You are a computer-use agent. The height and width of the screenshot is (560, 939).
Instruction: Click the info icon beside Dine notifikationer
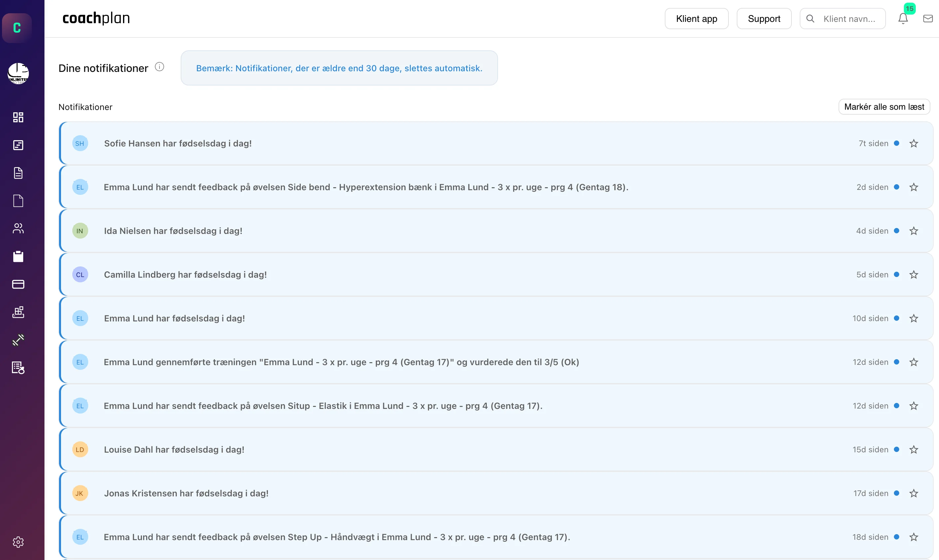pos(160,67)
